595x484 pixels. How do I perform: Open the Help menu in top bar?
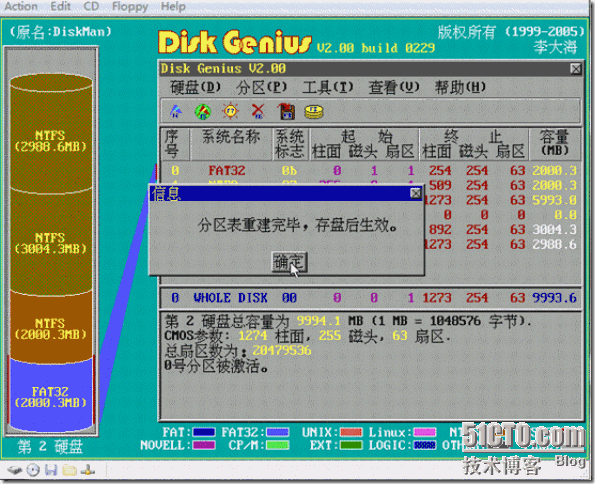(x=173, y=6)
